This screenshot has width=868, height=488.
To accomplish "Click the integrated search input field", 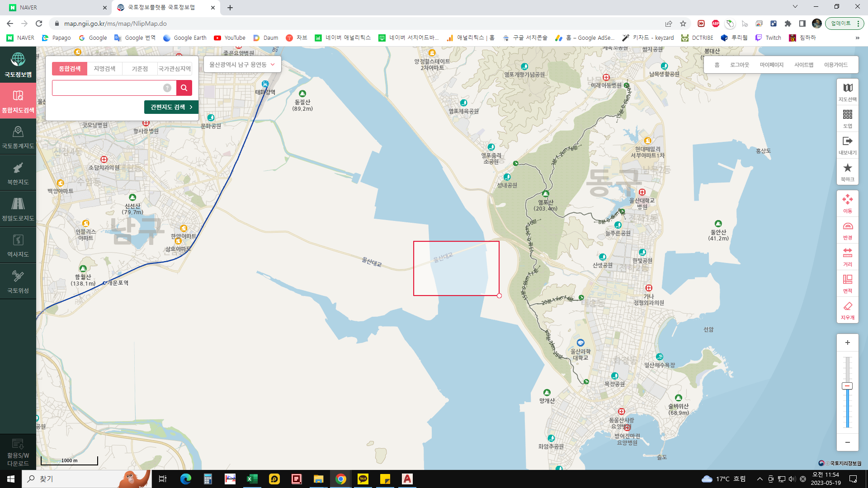I will (108, 88).
